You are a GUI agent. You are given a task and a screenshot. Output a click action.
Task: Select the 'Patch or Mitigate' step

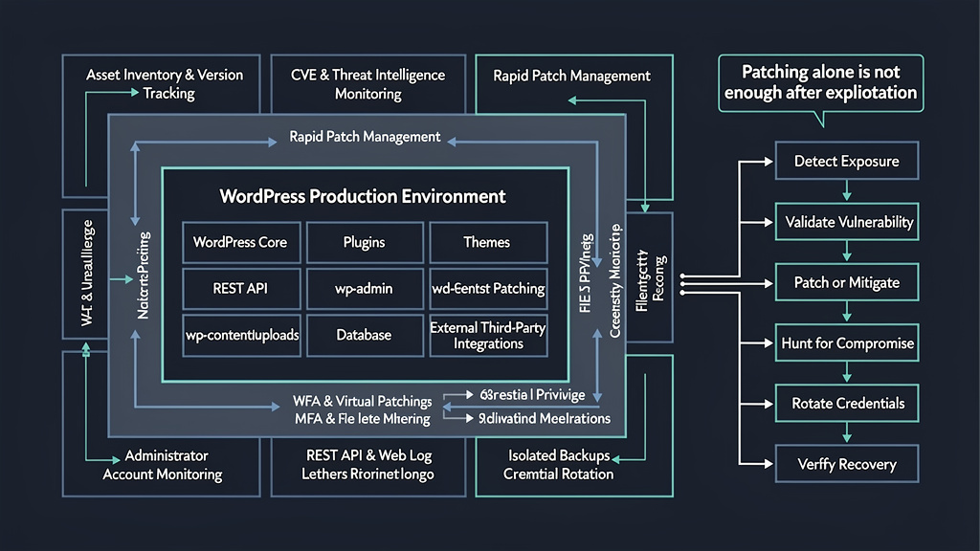point(847,282)
